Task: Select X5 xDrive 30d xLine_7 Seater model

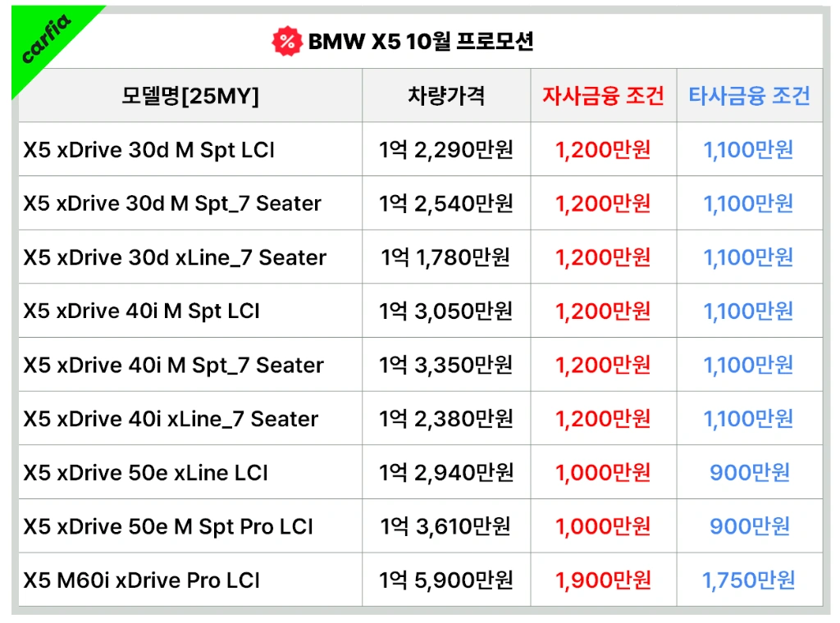Action: (x=175, y=257)
